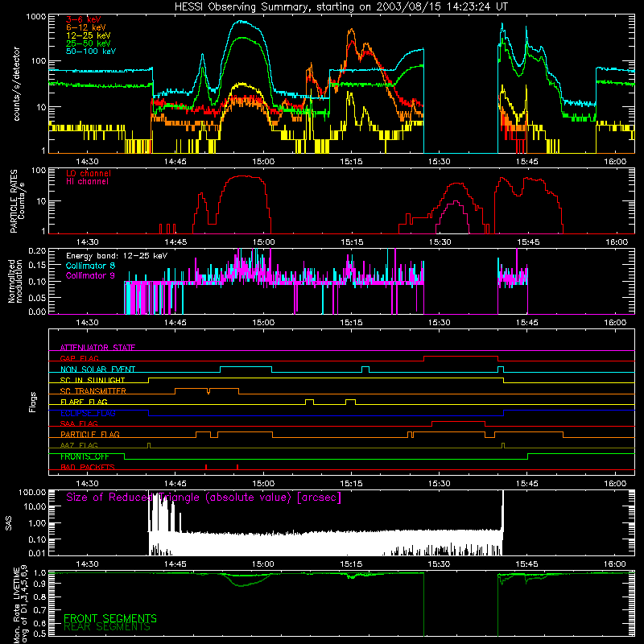Click the NON SOLAR EVENT flag label
The width and height of the screenshot is (644, 644).
[x=97, y=369]
